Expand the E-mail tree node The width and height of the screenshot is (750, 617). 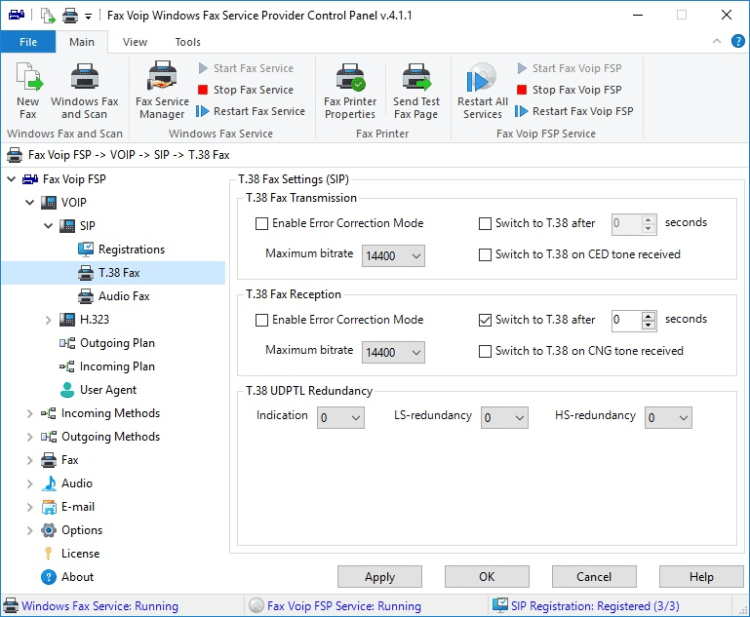[30, 507]
